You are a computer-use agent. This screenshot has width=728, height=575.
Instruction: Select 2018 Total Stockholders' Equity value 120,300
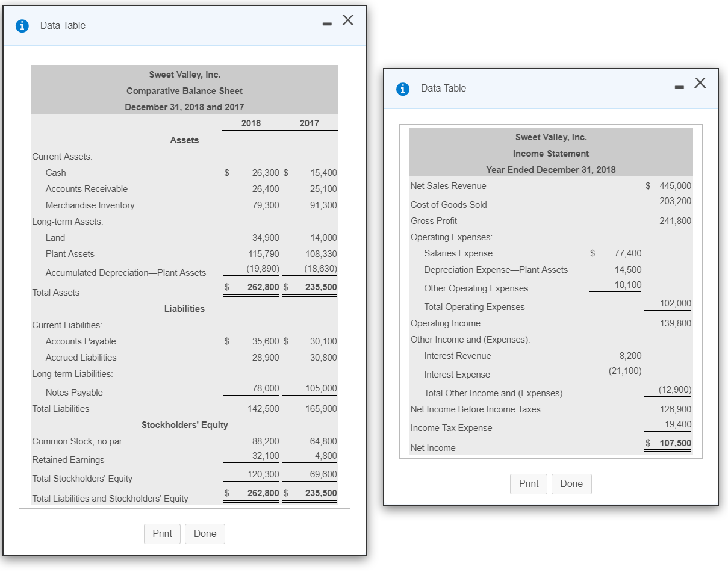pos(264,474)
